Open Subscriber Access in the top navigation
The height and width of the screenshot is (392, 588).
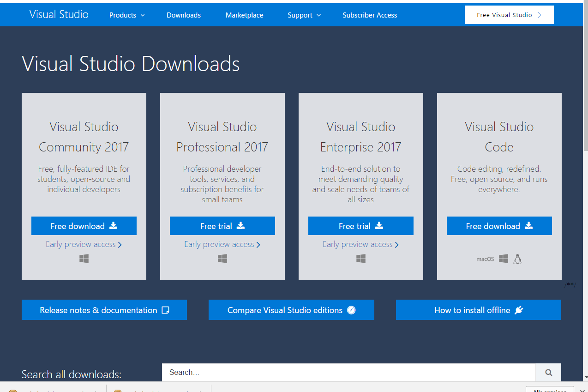coord(370,15)
